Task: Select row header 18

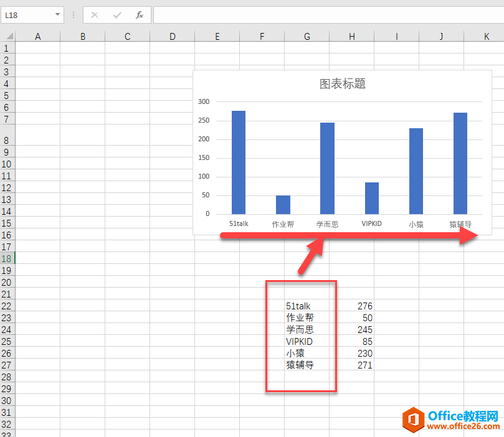Action: tap(7, 258)
